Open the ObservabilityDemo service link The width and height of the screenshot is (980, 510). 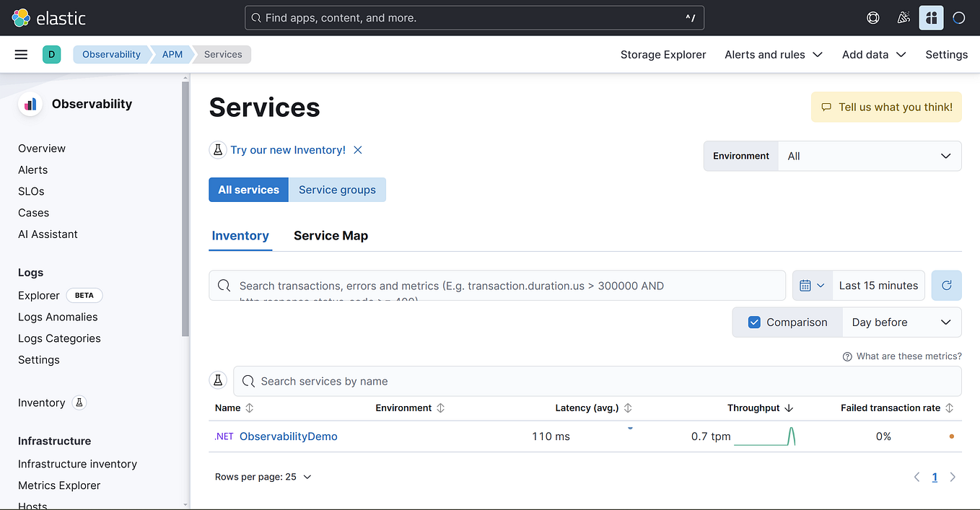click(x=289, y=436)
